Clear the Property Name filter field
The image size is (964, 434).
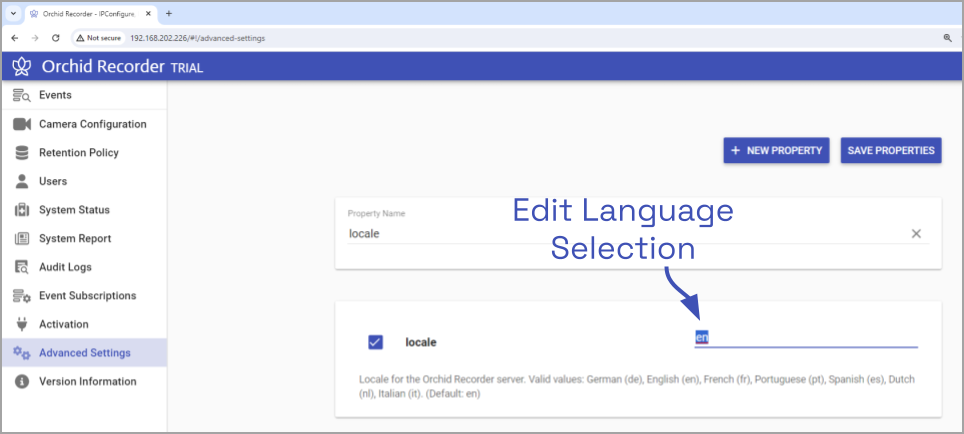pos(916,234)
